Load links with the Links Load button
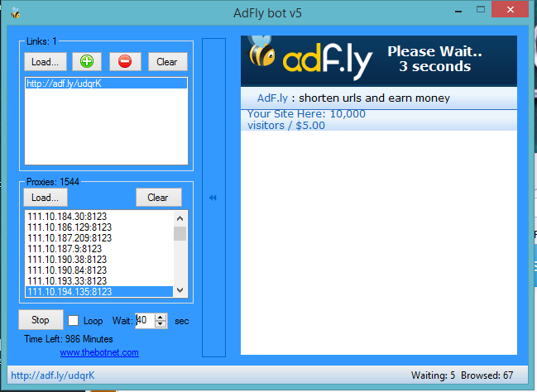 point(46,62)
